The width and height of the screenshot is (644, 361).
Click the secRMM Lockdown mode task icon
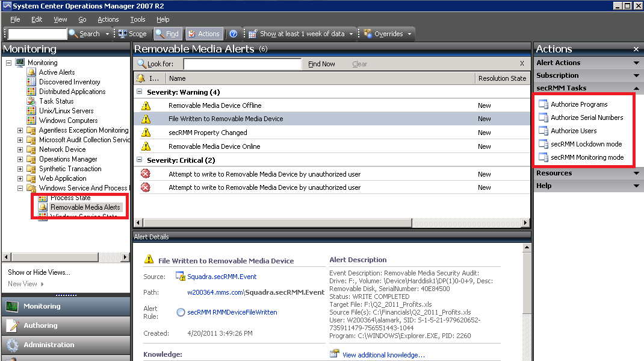543,144
